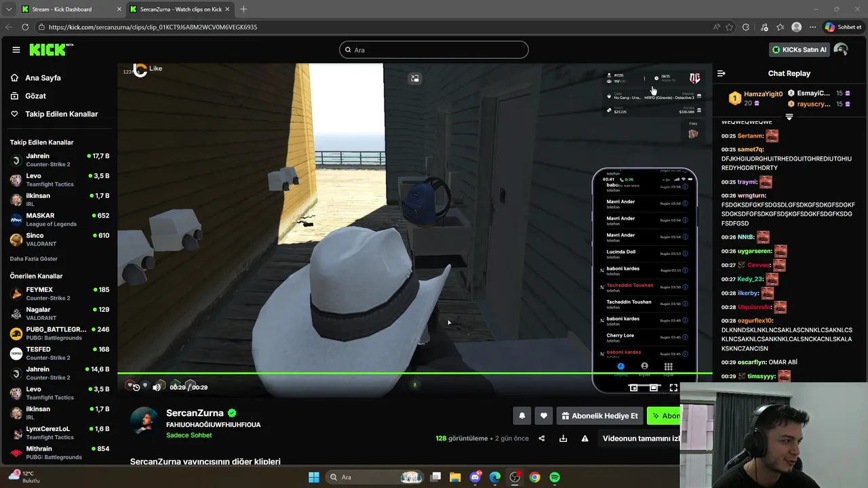This screenshot has width=868, height=488.
Task: Open Sohbet et Copilot button
Action: click(844, 27)
